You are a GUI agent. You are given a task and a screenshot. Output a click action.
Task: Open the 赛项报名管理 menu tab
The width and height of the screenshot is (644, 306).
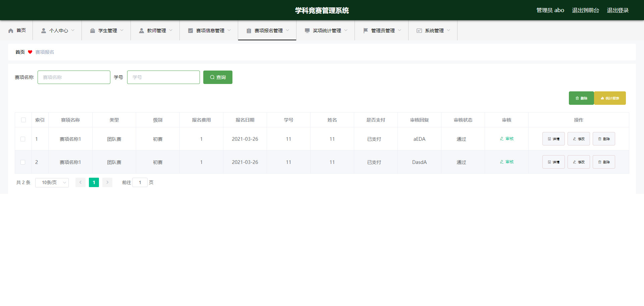[267, 30]
